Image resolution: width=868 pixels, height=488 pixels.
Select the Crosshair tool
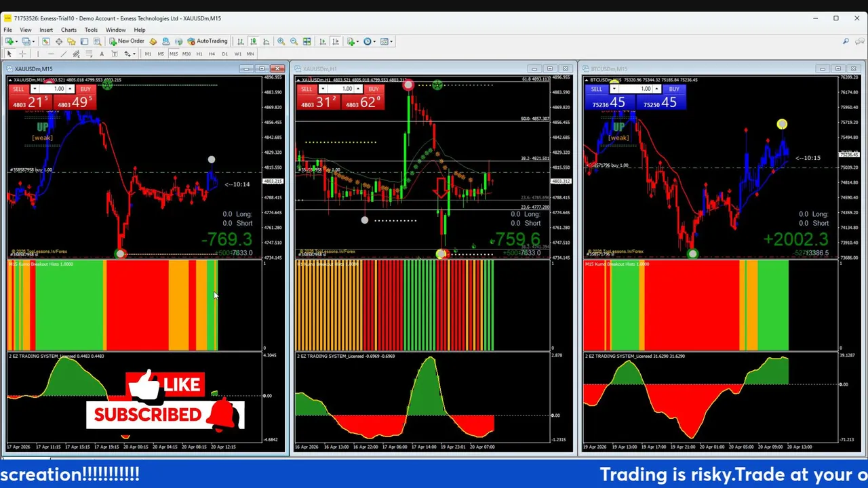click(22, 54)
